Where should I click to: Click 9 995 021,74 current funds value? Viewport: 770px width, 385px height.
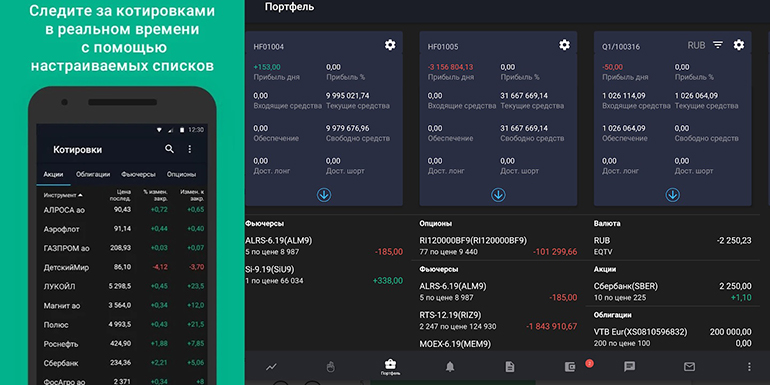click(x=348, y=96)
